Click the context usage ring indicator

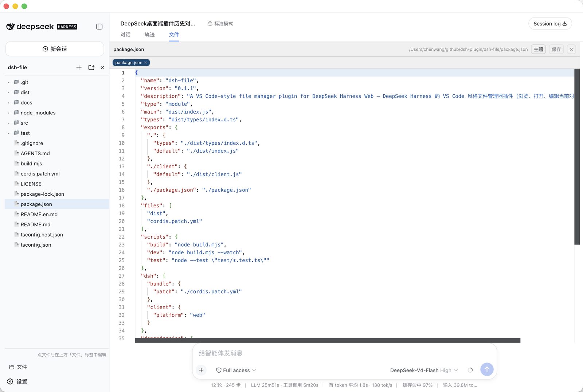(x=470, y=370)
